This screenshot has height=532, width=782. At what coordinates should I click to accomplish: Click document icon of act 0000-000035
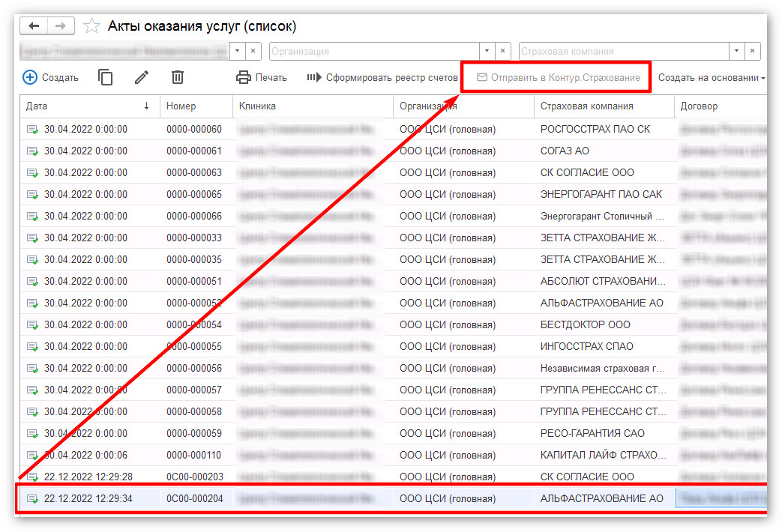(32, 260)
